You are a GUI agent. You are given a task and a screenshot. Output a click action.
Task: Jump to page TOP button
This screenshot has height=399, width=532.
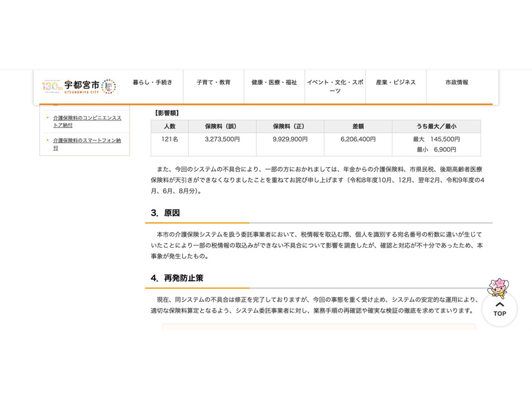click(x=499, y=309)
